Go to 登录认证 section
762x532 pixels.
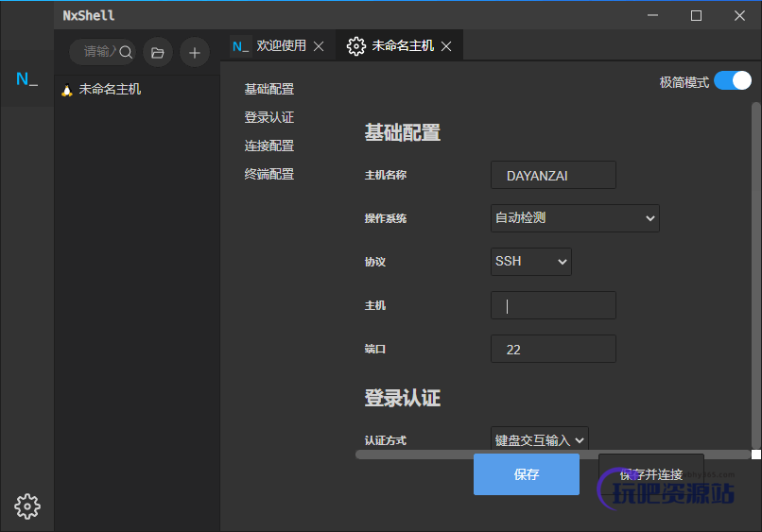coord(269,117)
